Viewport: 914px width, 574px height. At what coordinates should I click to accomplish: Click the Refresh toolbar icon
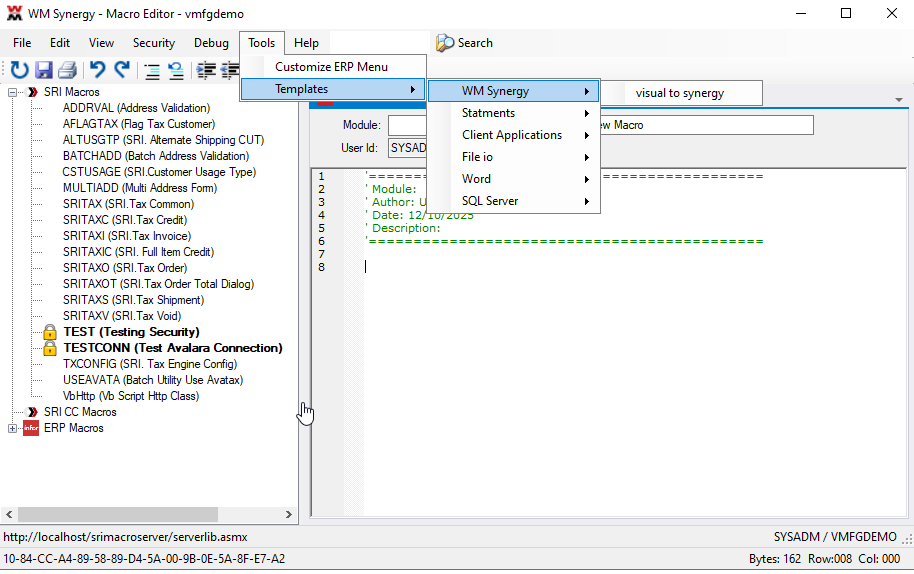pyautogui.click(x=19, y=70)
